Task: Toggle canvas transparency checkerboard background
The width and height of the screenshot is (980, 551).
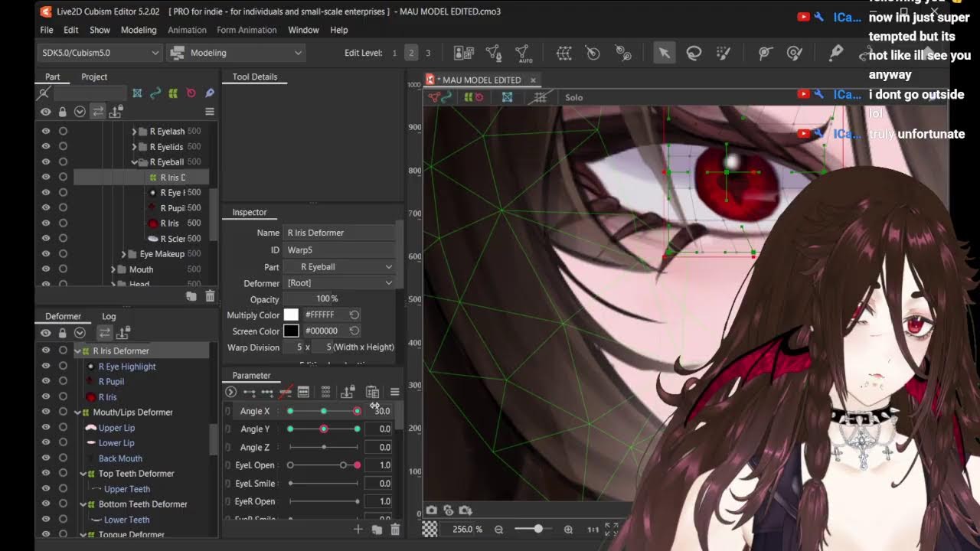Action: coord(430,529)
